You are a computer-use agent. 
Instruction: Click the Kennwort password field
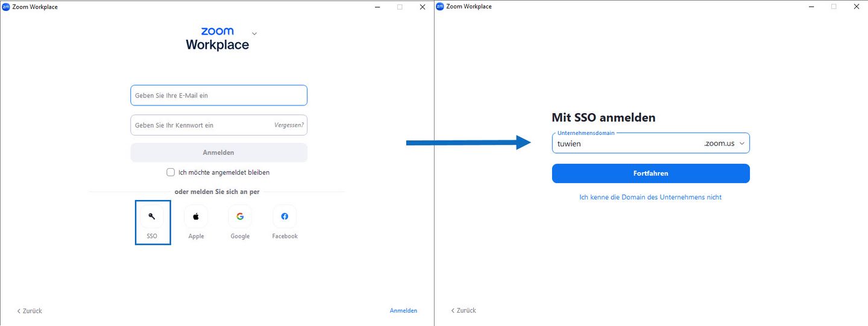pyautogui.click(x=219, y=125)
